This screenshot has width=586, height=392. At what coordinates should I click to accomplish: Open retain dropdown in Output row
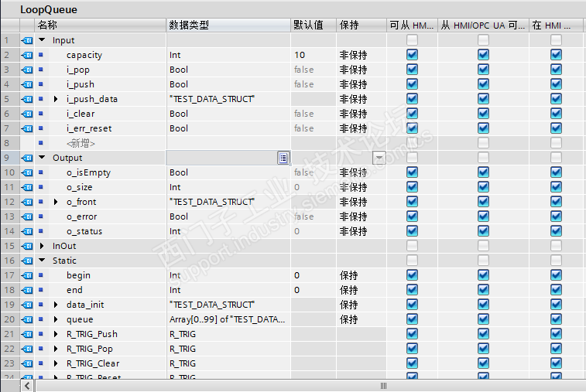[379, 158]
